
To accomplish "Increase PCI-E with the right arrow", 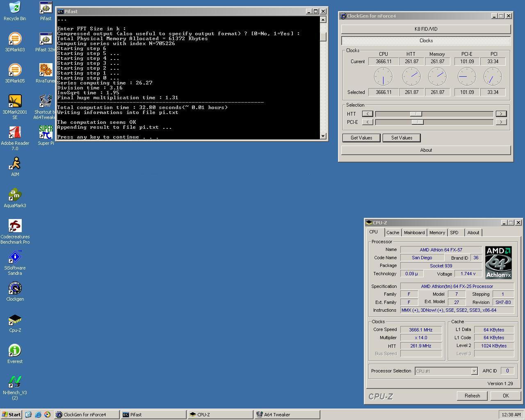I will pyautogui.click(x=501, y=122).
